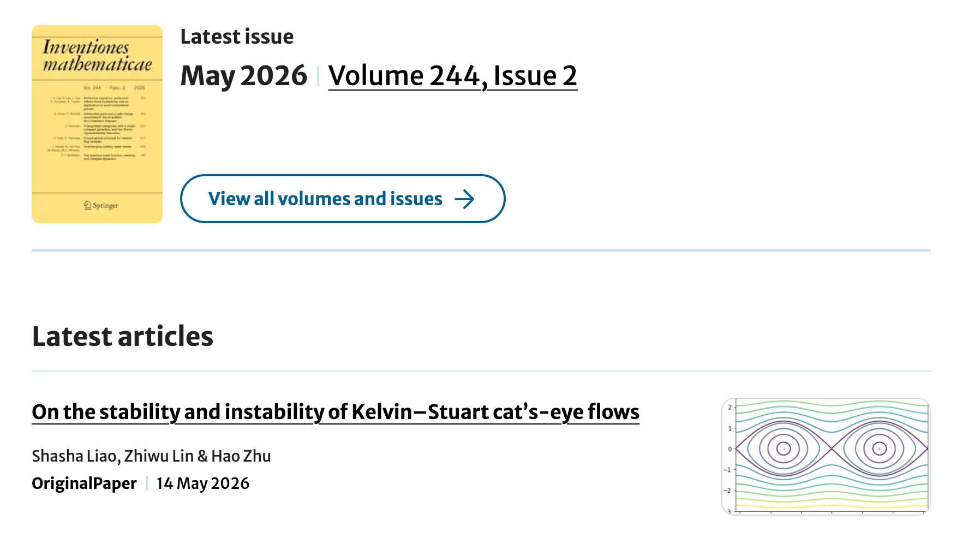Click the Inventiones mathematicae title on the cover
This screenshot has height=538, width=980.
click(97, 56)
